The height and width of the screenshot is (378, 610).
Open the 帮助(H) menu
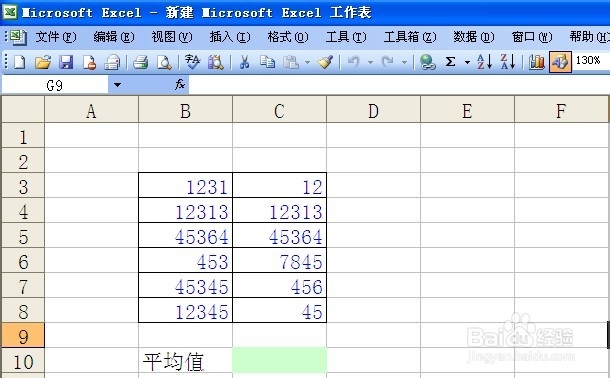(589, 37)
